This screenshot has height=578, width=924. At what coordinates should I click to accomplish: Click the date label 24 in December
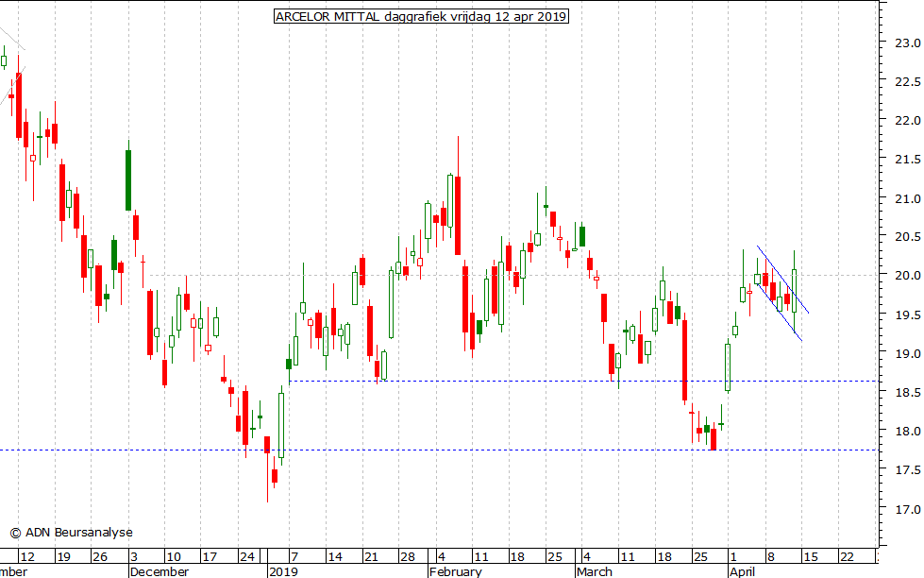pyautogui.click(x=247, y=556)
